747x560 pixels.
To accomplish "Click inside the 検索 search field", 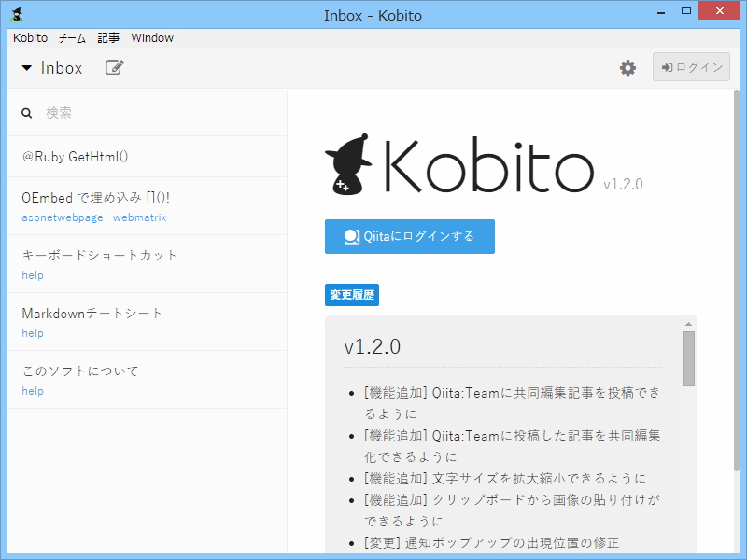I will (112, 112).
